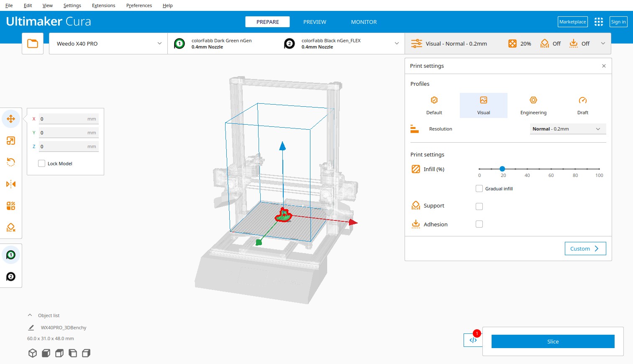Set infill slider to 100
The width and height of the screenshot is (633, 364).
pos(599,169)
